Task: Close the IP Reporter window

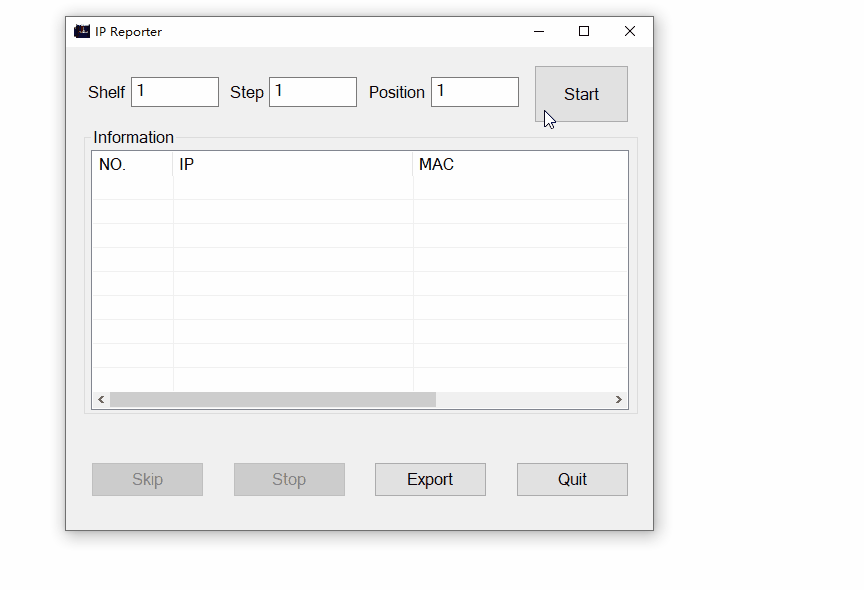Action: coord(630,31)
